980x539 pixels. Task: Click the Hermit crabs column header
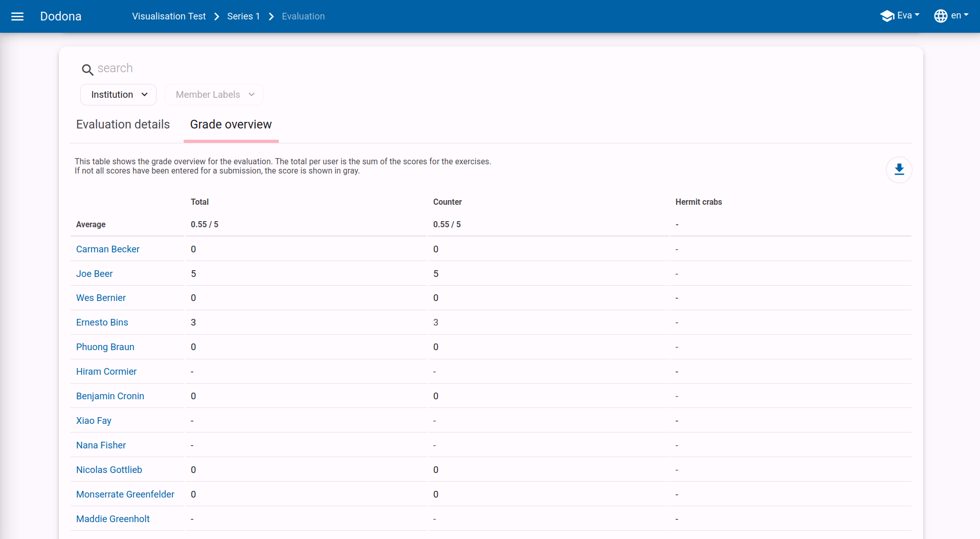699,202
